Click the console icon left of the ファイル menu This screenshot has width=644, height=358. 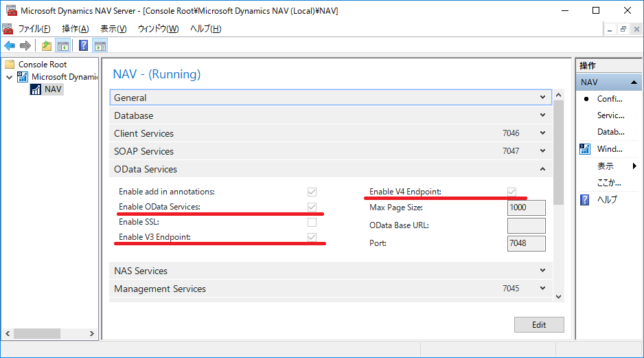click(x=8, y=28)
